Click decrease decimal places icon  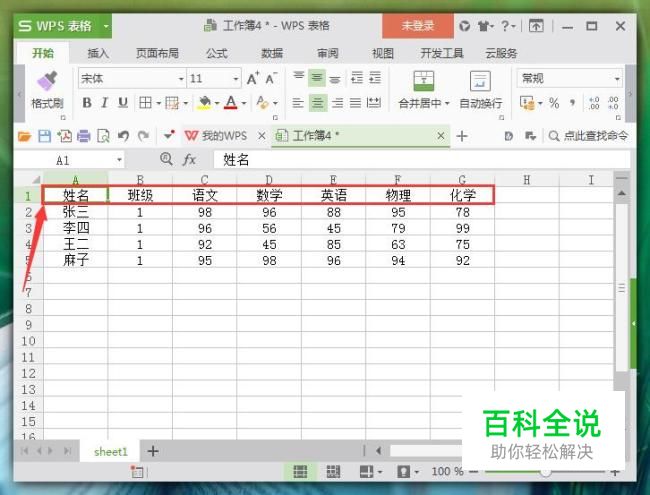point(613,103)
